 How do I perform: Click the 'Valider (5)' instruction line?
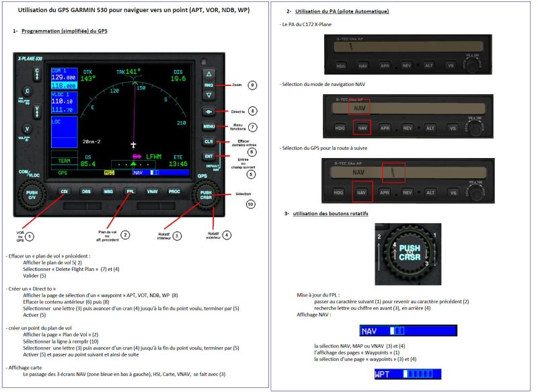34,276
